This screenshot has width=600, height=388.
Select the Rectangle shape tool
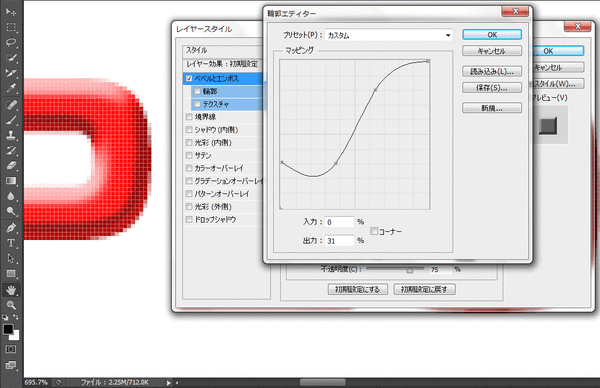coord(11,274)
